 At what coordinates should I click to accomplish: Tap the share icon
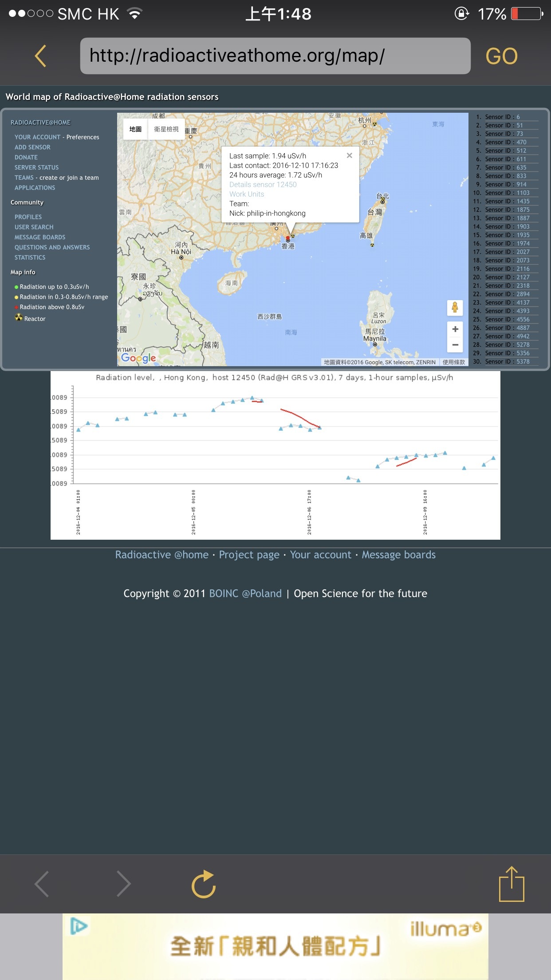[x=512, y=884]
